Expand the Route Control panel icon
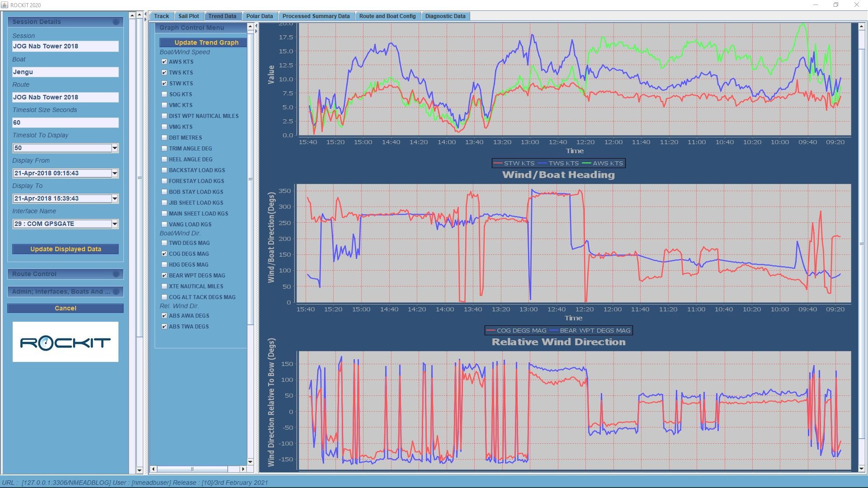 pyautogui.click(x=116, y=274)
